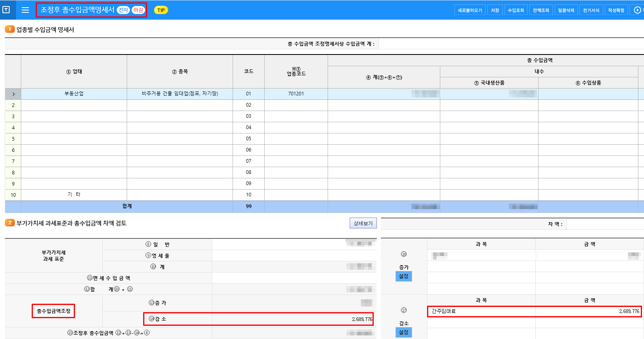The height and width of the screenshot is (339, 644).
Task: Click the 마감 badge next to title
Action: [138, 10]
